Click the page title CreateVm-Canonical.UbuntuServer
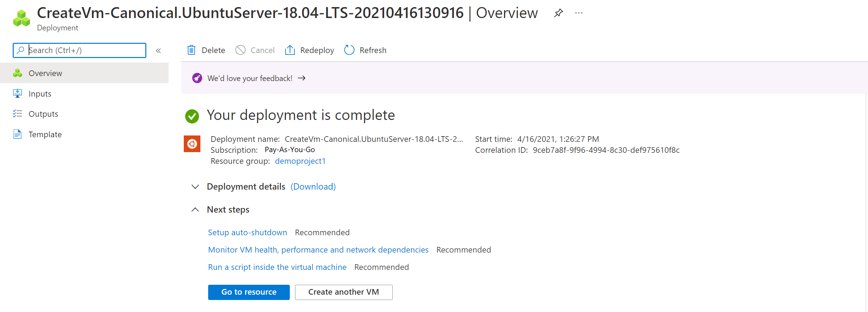 [x=250, y=13]
